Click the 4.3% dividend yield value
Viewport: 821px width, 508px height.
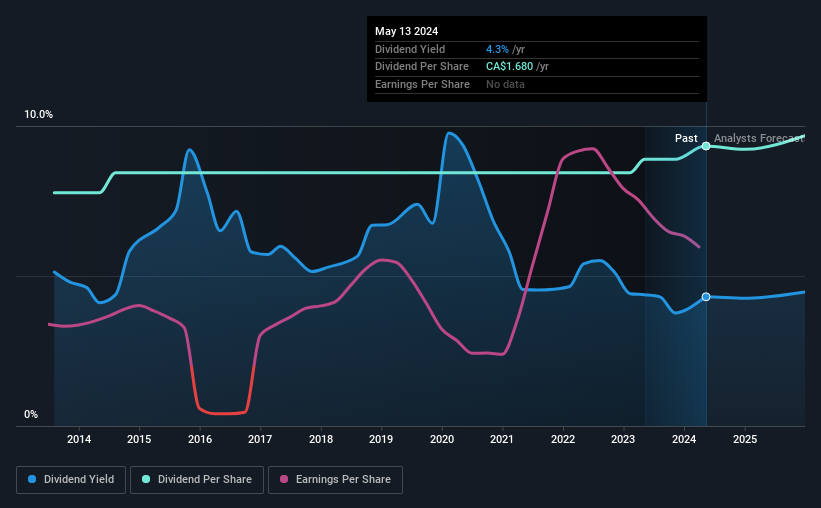[497, 49]
